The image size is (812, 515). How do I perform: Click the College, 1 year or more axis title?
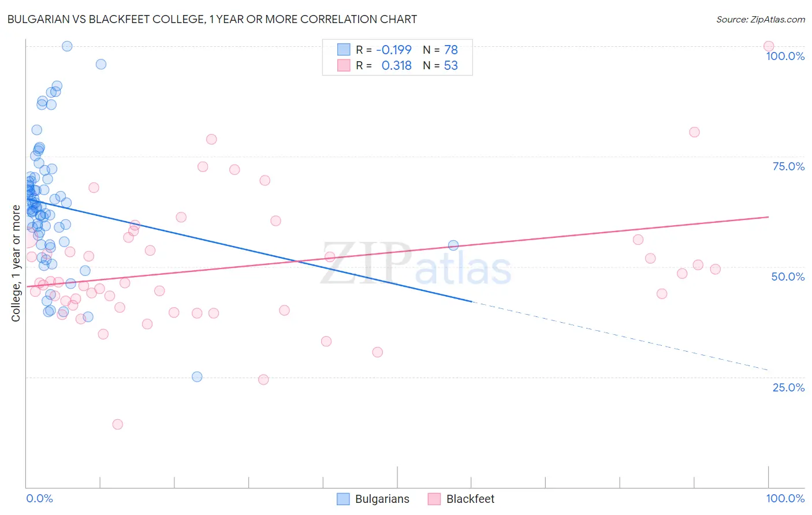[x=16, y=263]
